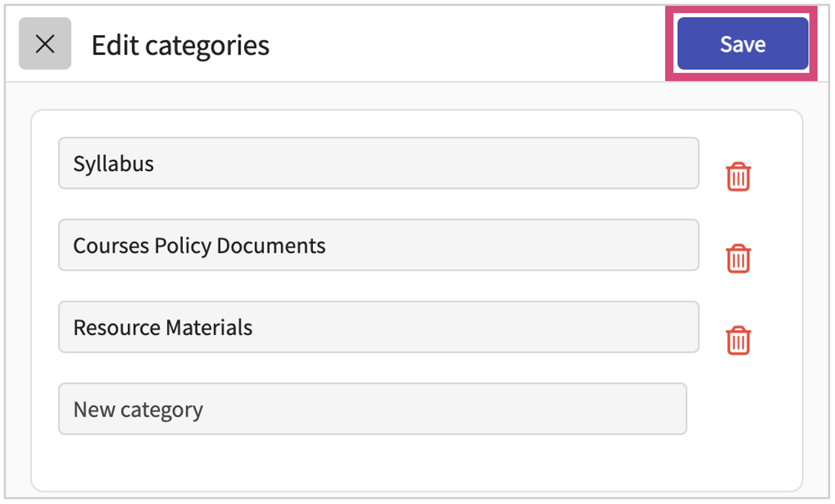Click the blue Save button

point(742,44)
